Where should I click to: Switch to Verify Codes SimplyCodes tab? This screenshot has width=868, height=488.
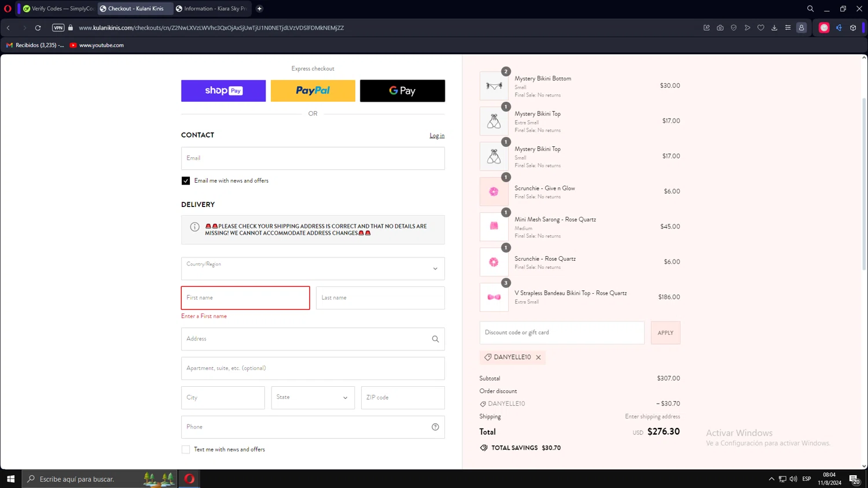click(x=58, y=9)
